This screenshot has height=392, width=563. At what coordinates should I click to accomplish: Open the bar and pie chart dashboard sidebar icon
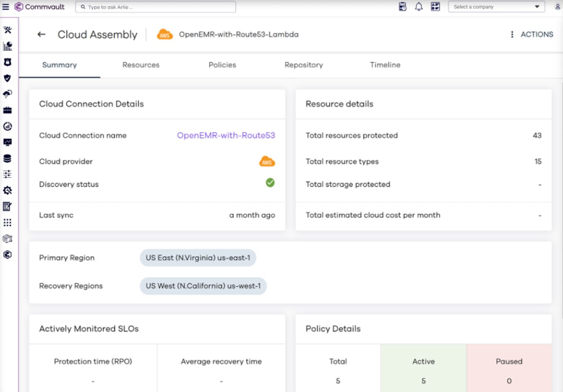(x=7, y=46)
